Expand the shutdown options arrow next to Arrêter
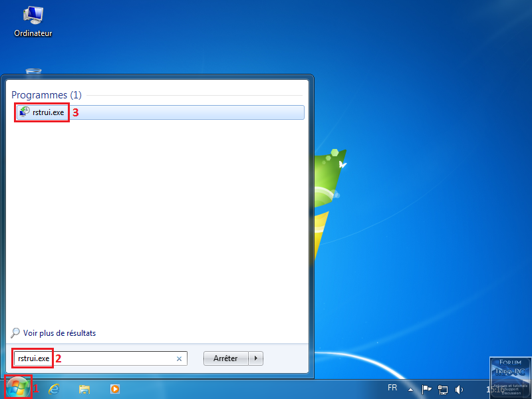The width and height of the screenshot is (532, 399). (257, 358)
